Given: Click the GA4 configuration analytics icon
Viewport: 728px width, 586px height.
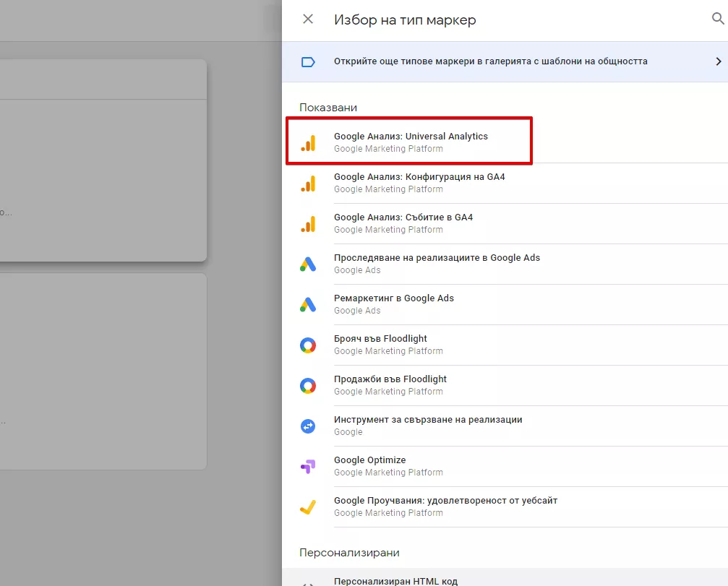Looking at the screenshot, I should click(308, 184).
